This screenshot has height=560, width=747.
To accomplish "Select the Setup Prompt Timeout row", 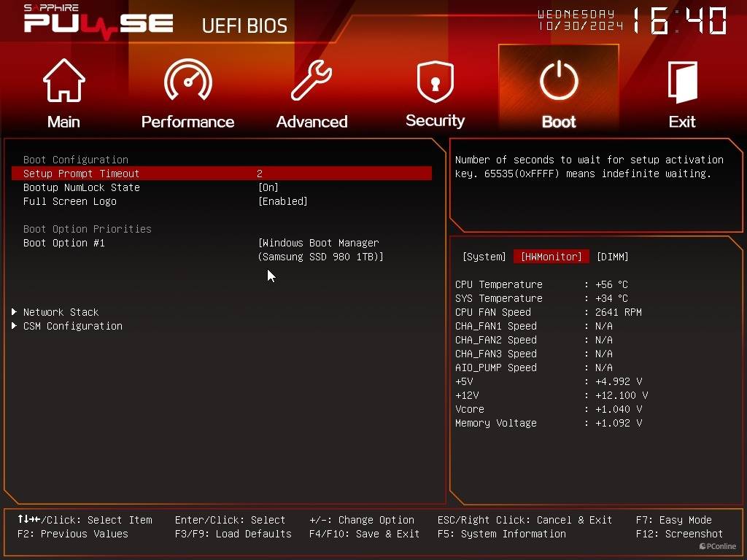I will pyautogui.click(x=222, y=174).
